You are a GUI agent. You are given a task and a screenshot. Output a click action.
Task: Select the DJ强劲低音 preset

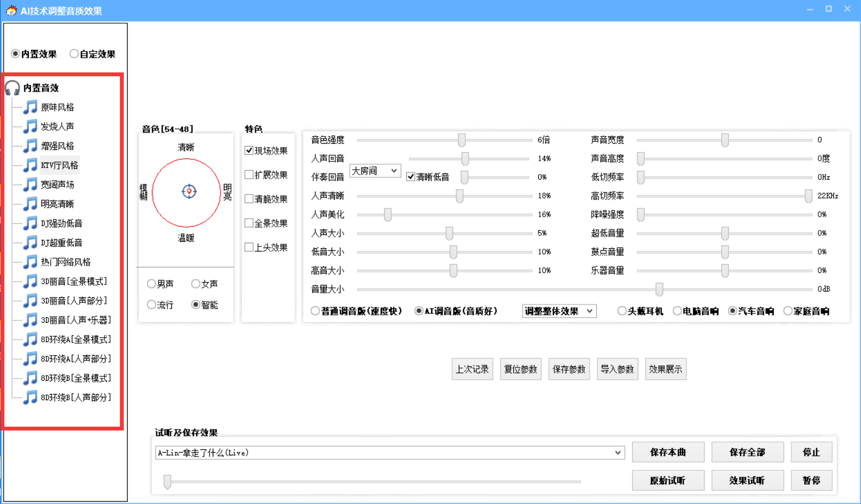tap(61, 223)
